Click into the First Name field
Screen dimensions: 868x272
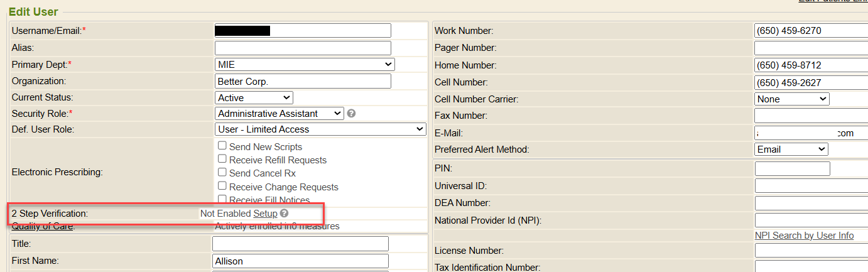pyautogui.click(x=300, y=261)
